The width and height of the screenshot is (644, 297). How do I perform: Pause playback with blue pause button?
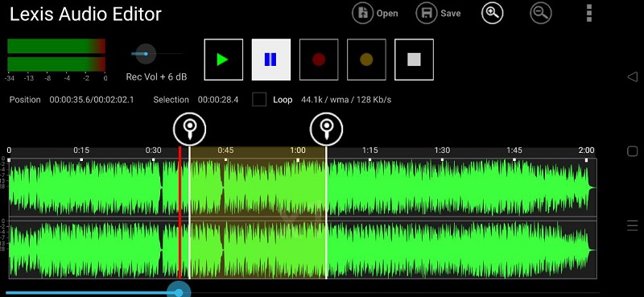[x=271, y=60]
